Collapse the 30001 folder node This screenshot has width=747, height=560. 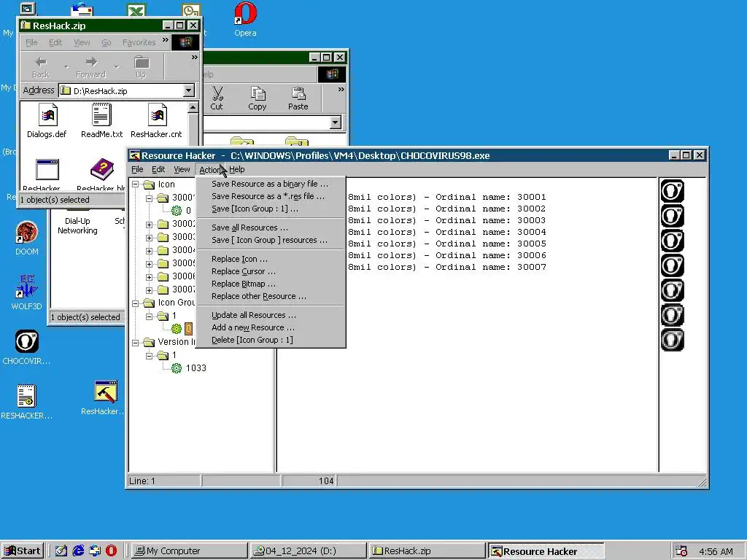149,198
